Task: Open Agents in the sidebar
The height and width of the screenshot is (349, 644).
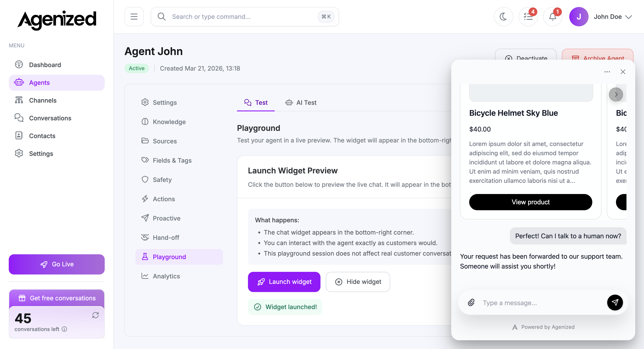Action: [x=57, y=83]
